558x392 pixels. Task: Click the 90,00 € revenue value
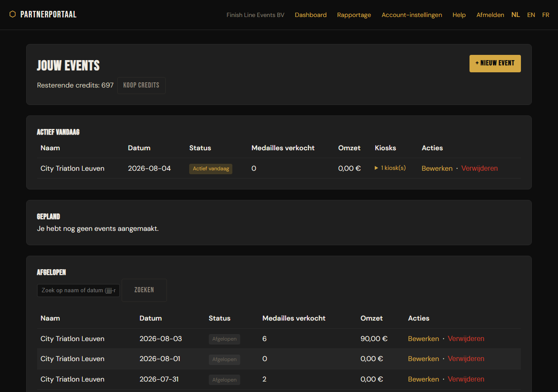click(x=374, y=339)
